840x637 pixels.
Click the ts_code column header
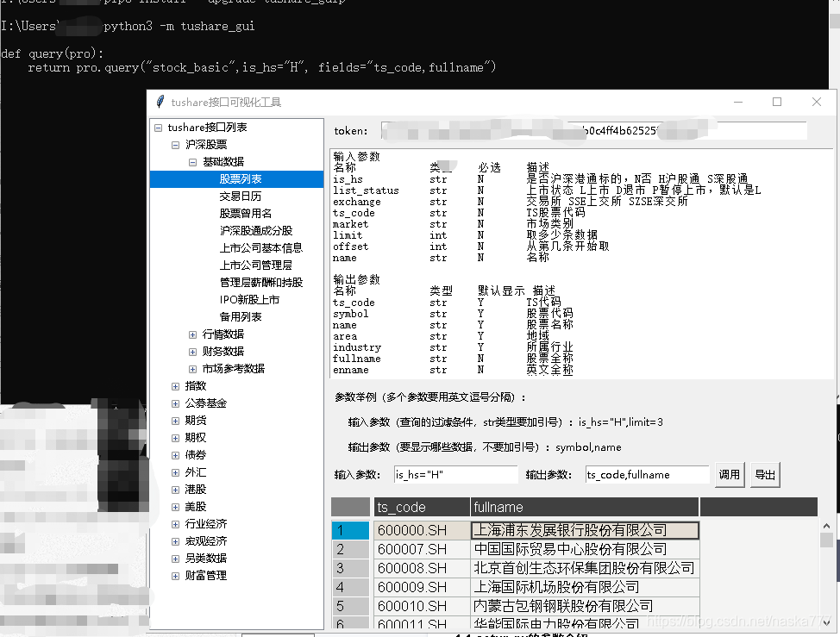coord(422,507)
